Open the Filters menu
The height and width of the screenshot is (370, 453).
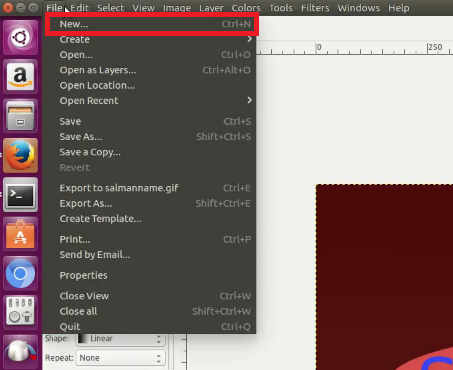tap(315, 8)
